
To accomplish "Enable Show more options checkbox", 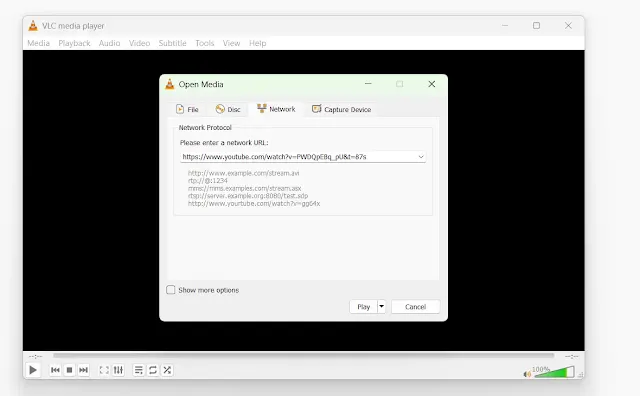I will [x=171, y=290].
